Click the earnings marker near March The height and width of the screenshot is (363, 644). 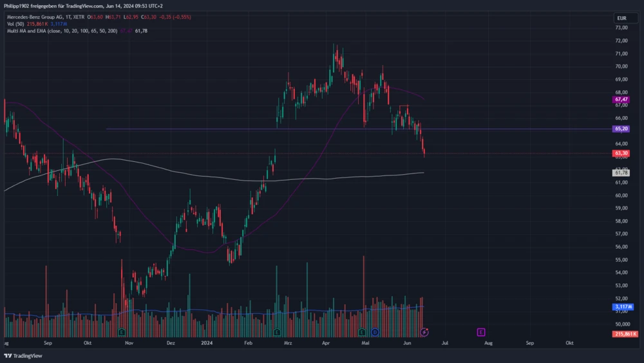tap(277, 332)
